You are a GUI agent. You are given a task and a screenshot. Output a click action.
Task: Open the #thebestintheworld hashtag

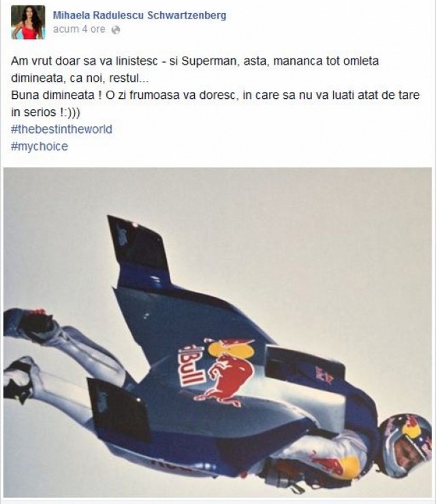tap(61, 129)
